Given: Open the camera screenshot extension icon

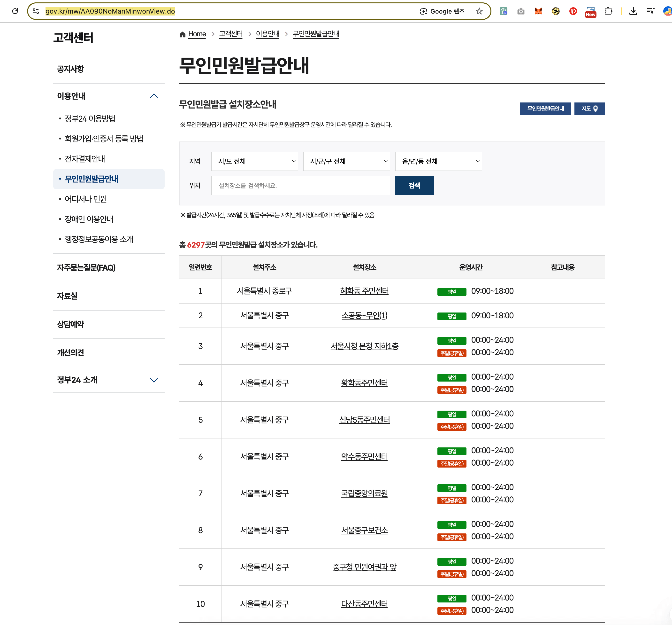Looking at the screenshot, I should click(x=520, y=11).
